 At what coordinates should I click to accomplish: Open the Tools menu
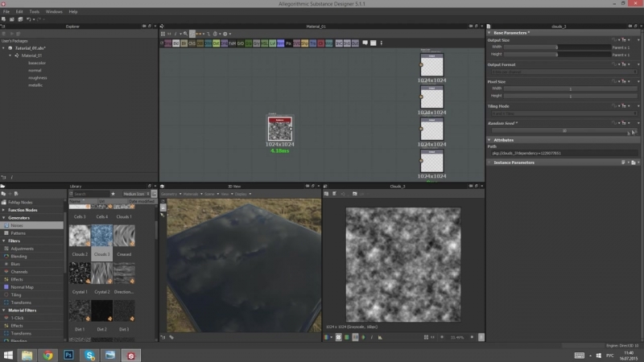pos(35,11)
